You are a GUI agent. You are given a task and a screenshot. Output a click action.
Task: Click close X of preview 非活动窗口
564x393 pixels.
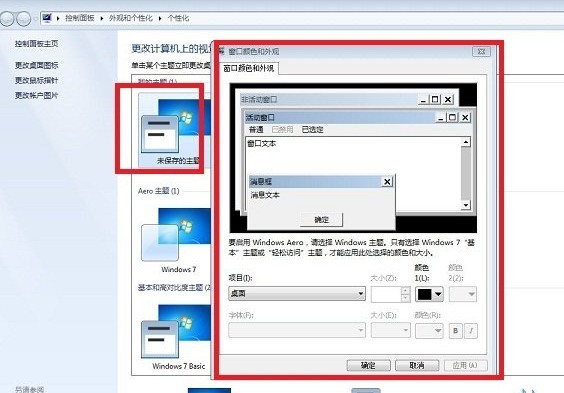448,99
